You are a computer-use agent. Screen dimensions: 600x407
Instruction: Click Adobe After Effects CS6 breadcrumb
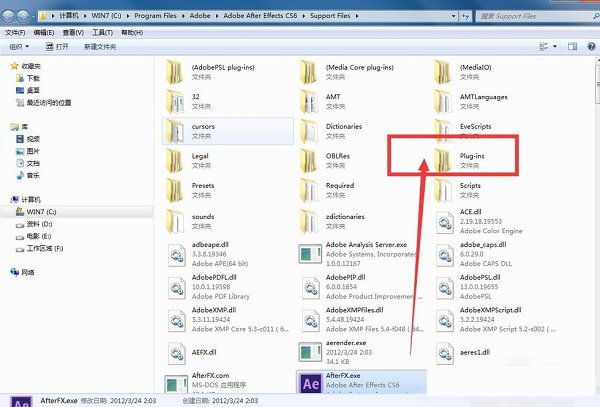point(260,16)
